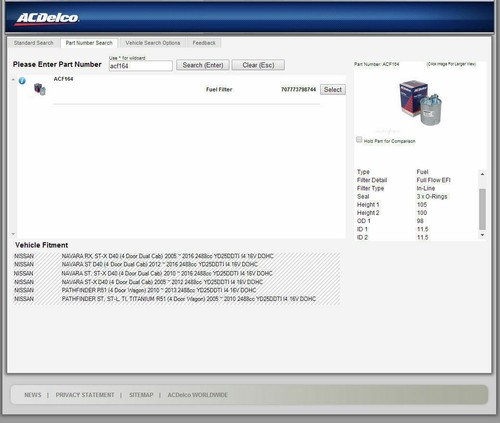500x423 pixels.
Task: Go to Vehicle Search Options tab
Action: coord(153,43)
